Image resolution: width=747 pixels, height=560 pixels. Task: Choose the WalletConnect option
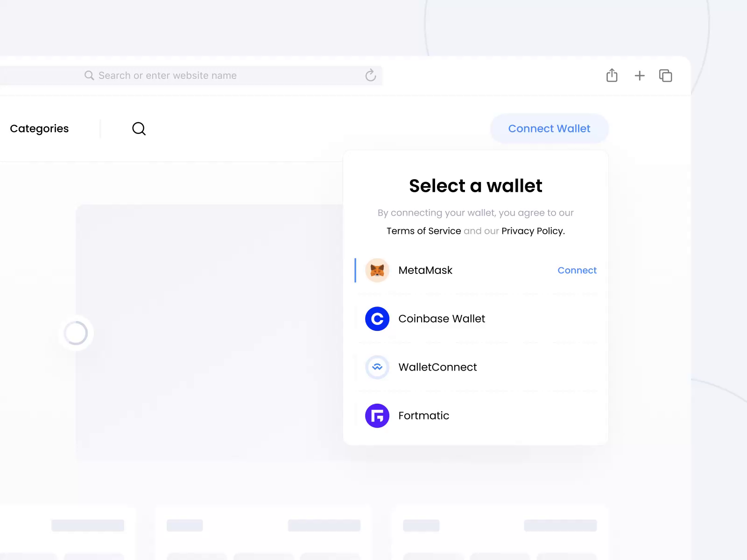coord(437,367)
